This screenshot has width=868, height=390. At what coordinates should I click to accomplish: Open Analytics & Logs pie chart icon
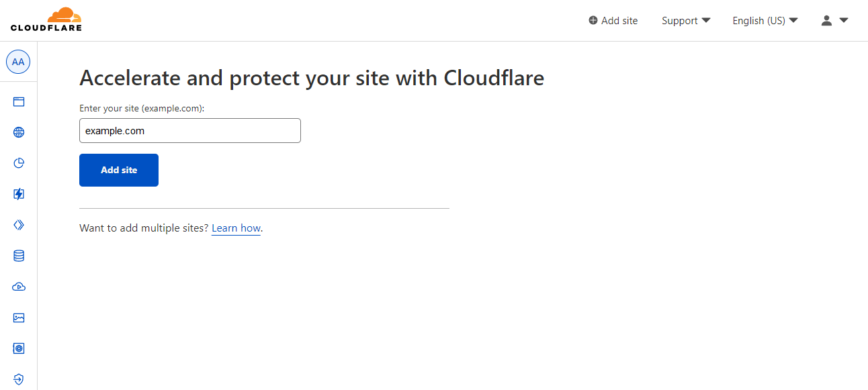click(18, 162)
